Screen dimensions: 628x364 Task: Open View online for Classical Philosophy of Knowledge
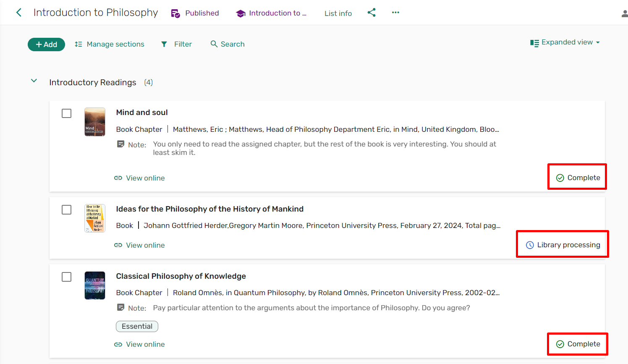click(x=145, y=344)
